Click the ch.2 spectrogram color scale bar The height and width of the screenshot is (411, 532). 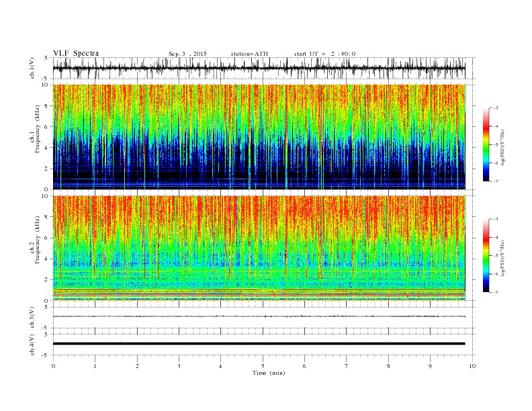486,256
